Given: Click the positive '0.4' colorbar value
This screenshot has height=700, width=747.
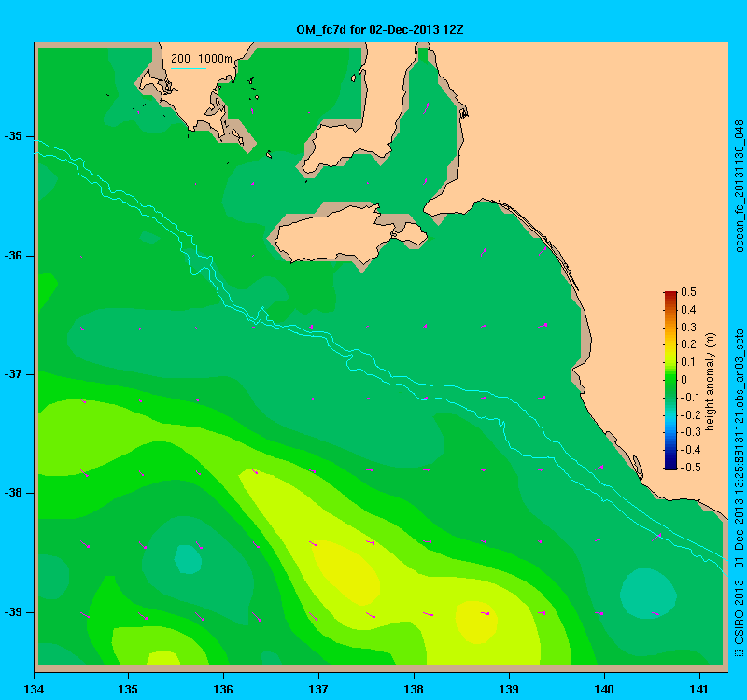Looking at the screenshot, I should [x=688, y=310].
